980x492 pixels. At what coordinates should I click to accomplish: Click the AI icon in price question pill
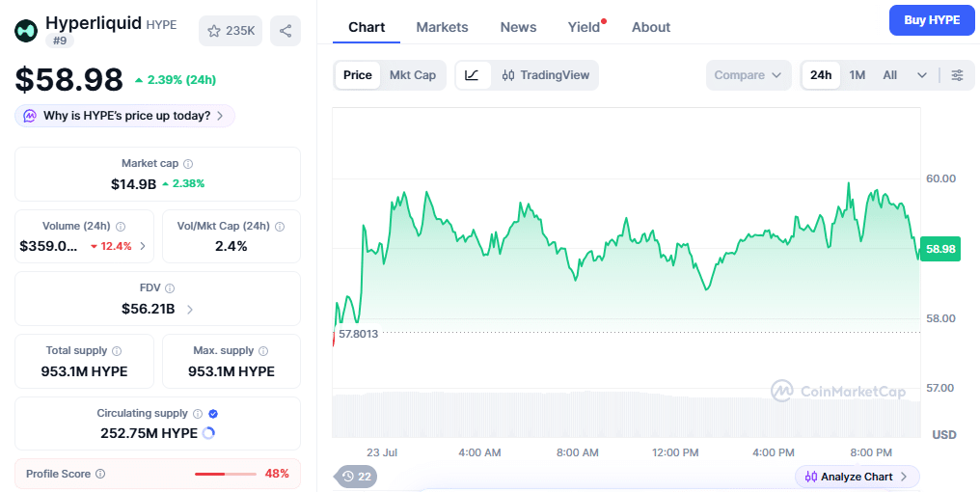click(x=30, y=116)
